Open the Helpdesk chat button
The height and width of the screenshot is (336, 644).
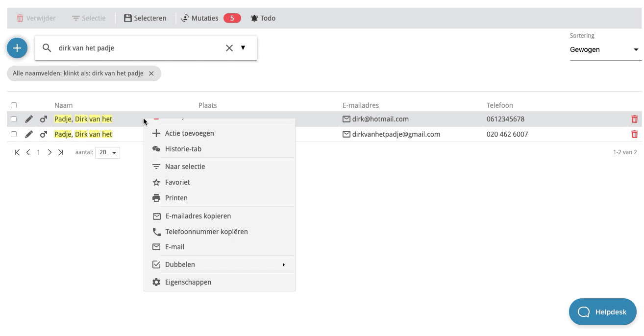[x=602, y=312]
